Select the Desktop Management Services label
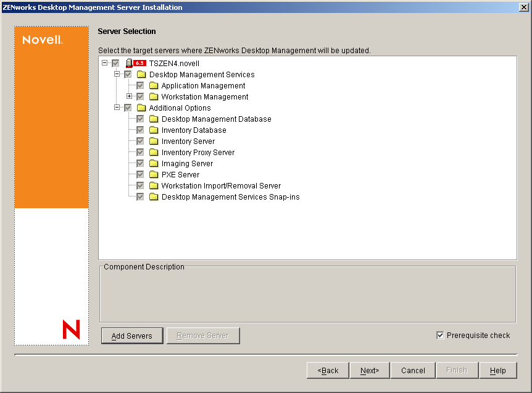532x393 pixels. [x=202, y=75]
